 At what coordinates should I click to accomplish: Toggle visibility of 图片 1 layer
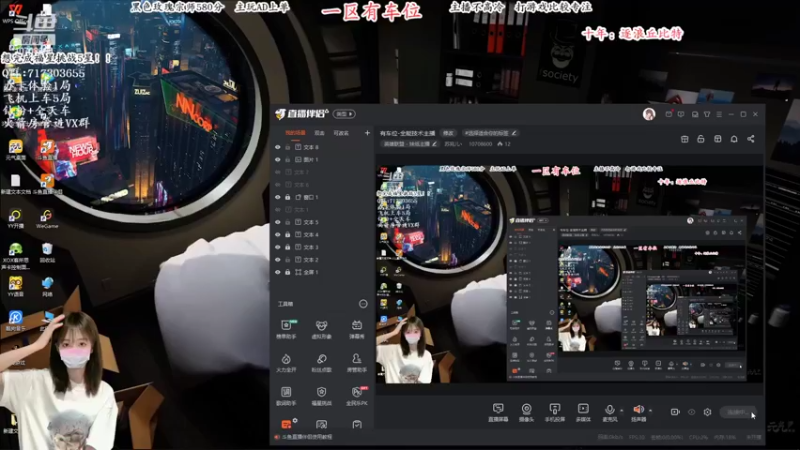click(x=278, y=160)
